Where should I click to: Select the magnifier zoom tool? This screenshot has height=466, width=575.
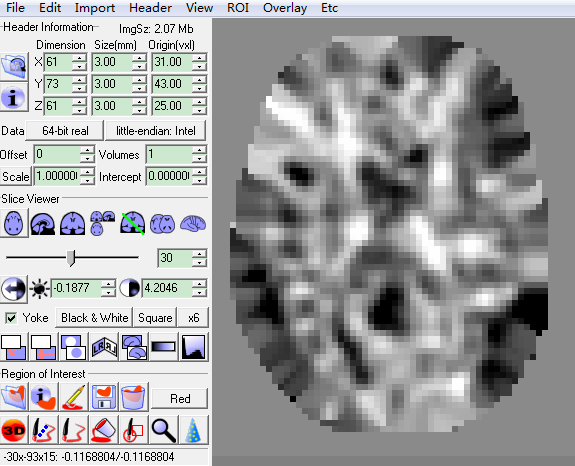coord(164,430)
